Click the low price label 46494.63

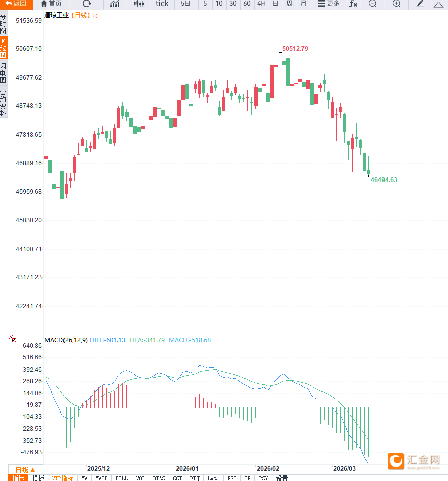384,180
